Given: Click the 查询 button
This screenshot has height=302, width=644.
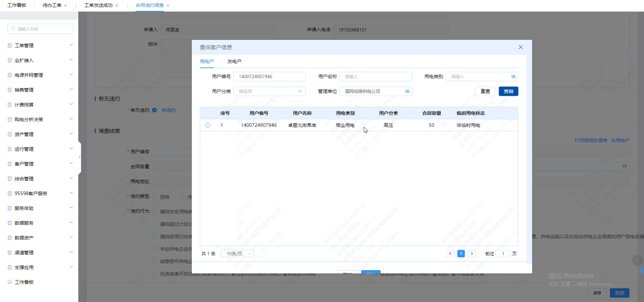Looking at the screenshot, I should click(x=508, y=91).
